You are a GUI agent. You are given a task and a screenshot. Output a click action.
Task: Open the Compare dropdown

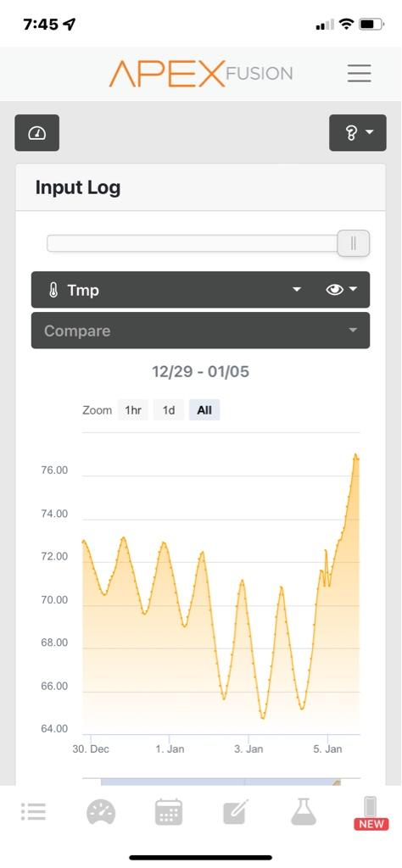[x=200, y=331]
